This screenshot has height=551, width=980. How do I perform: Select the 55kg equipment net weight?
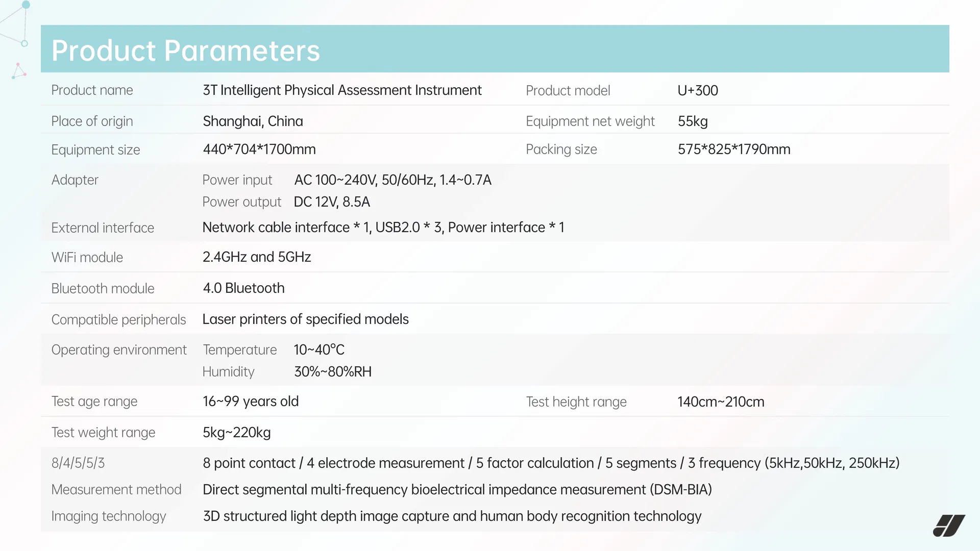[693, 121]
